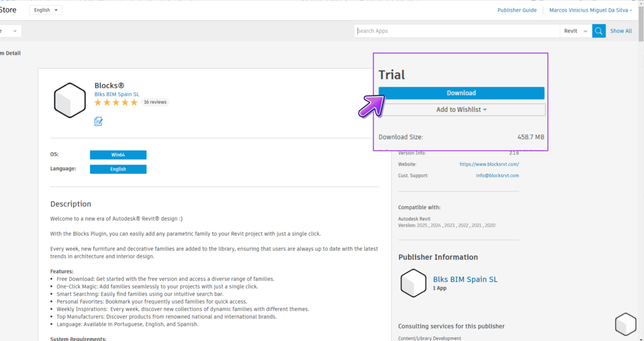Click the info@blocksrvt.com support email link
The image size is (644, 341).
497,175
